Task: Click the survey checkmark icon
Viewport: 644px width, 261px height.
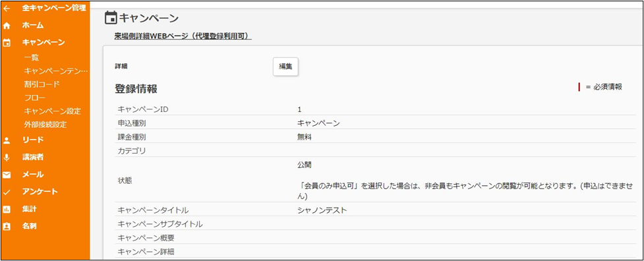Action: (6, 192)
